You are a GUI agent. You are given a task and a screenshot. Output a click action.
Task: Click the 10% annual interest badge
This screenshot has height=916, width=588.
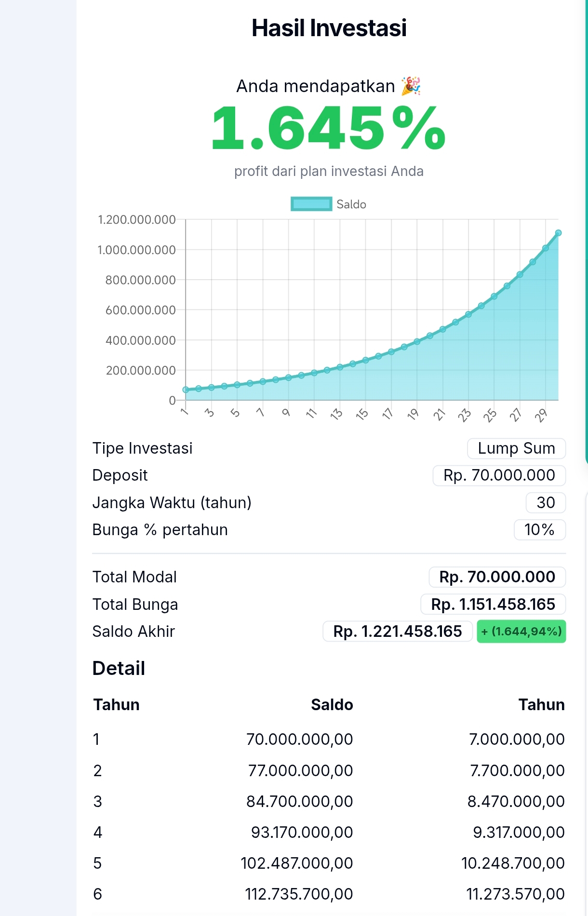[539, 530]
